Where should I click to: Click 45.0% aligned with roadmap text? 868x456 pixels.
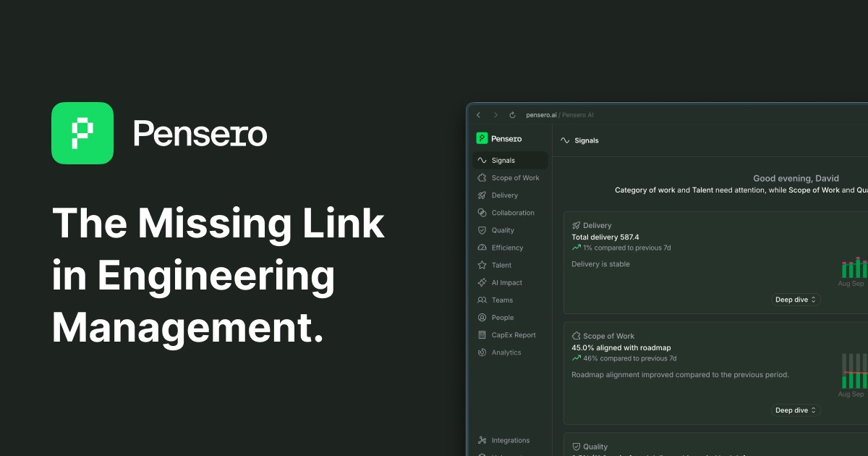point(621,347)
